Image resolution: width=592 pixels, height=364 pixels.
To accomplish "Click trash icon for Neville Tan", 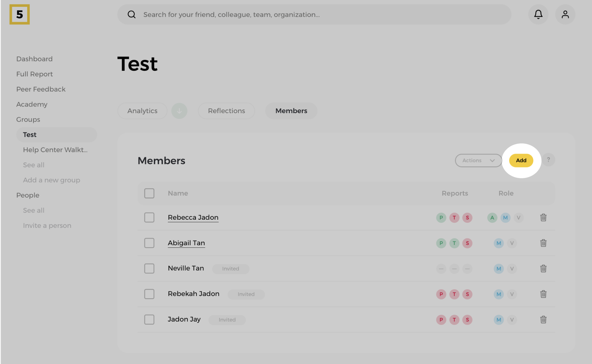I will [543, 269].
